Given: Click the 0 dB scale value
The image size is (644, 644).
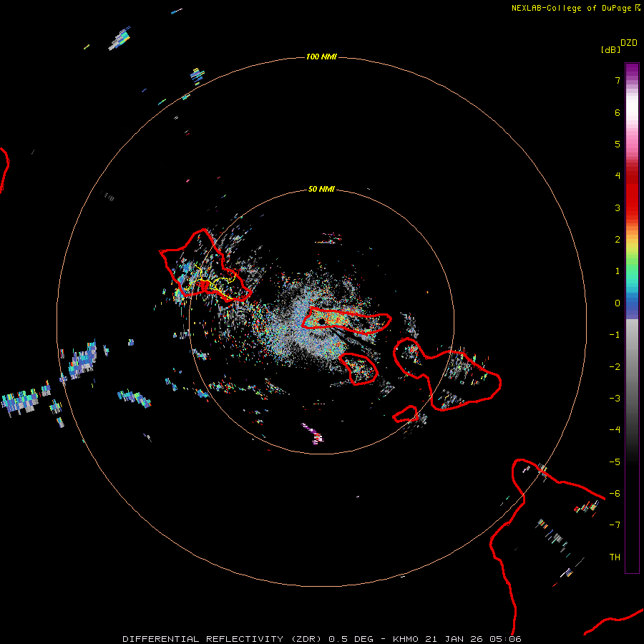Looking at the screenshot, I should 618,303.
